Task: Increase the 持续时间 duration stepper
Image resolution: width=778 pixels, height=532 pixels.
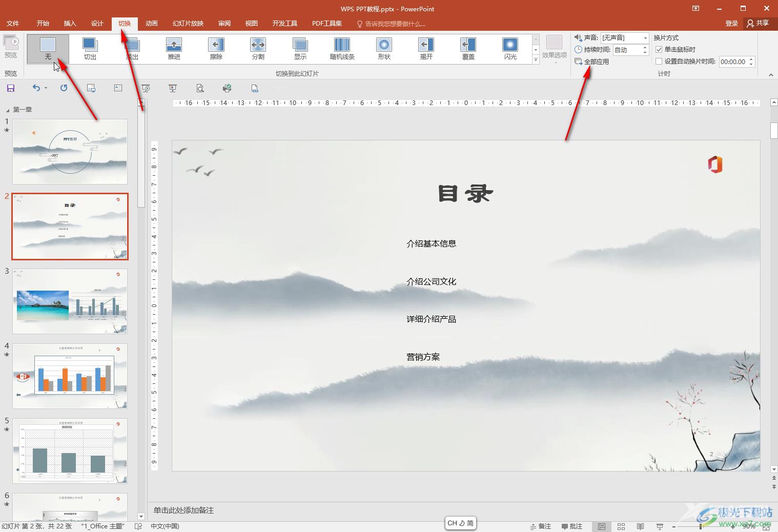Action: click(x=645, y=47)
